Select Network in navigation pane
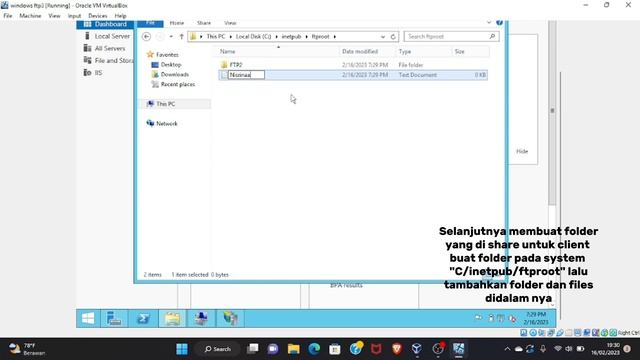 (167, 123)
